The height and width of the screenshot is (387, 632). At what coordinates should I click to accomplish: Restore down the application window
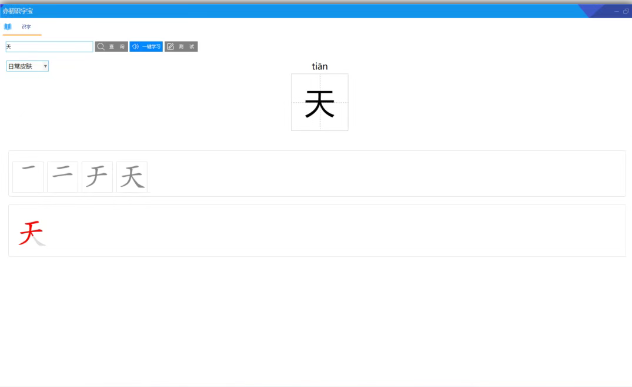[x=626, y=11]
